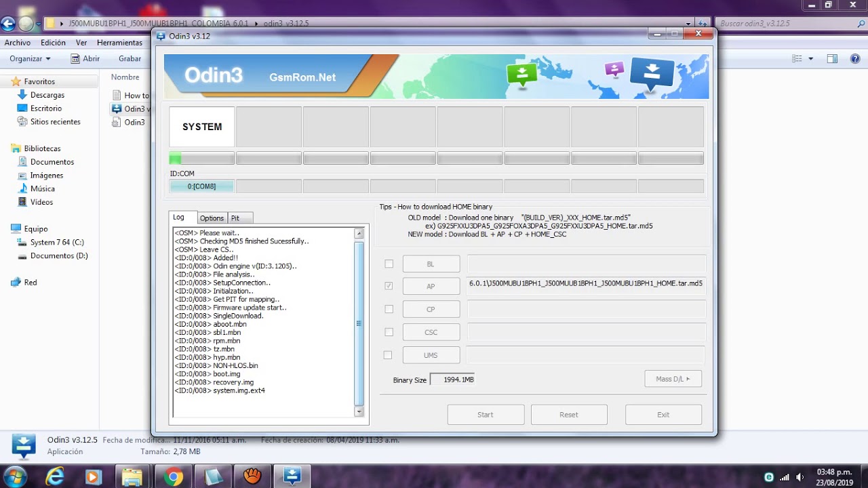Viewport: 868px width, 488px height.
Task: Open Explorer help question mark icon
Action: [x=856, y=59]
